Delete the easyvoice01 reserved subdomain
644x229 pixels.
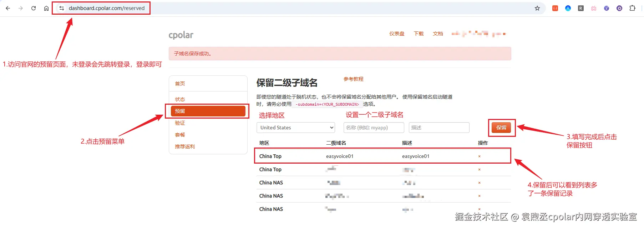[x=479, y=156]
